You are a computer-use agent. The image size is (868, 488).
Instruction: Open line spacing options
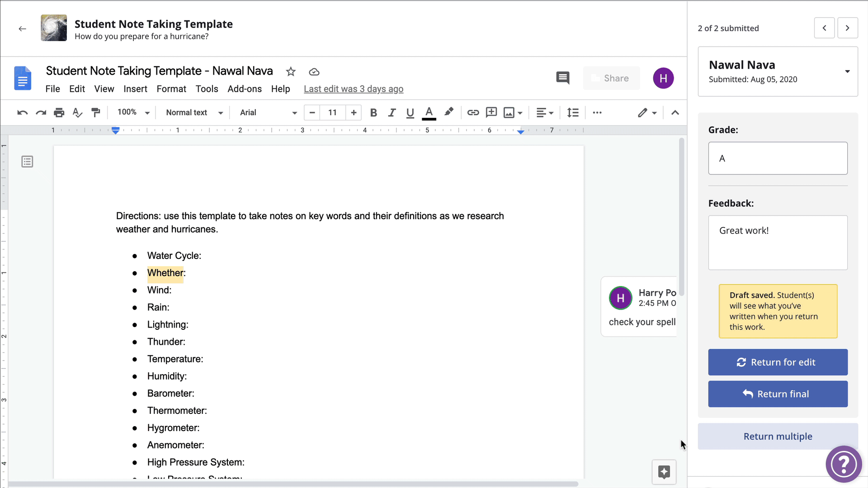(x=573, y=113)
